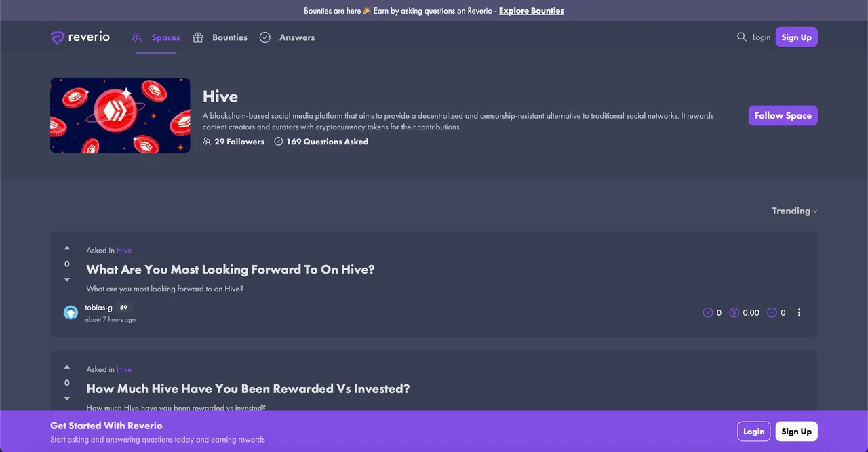Downvote the 'Looking Forward To On Hive' question
868x452 pixels.
[x=67, y=279]
